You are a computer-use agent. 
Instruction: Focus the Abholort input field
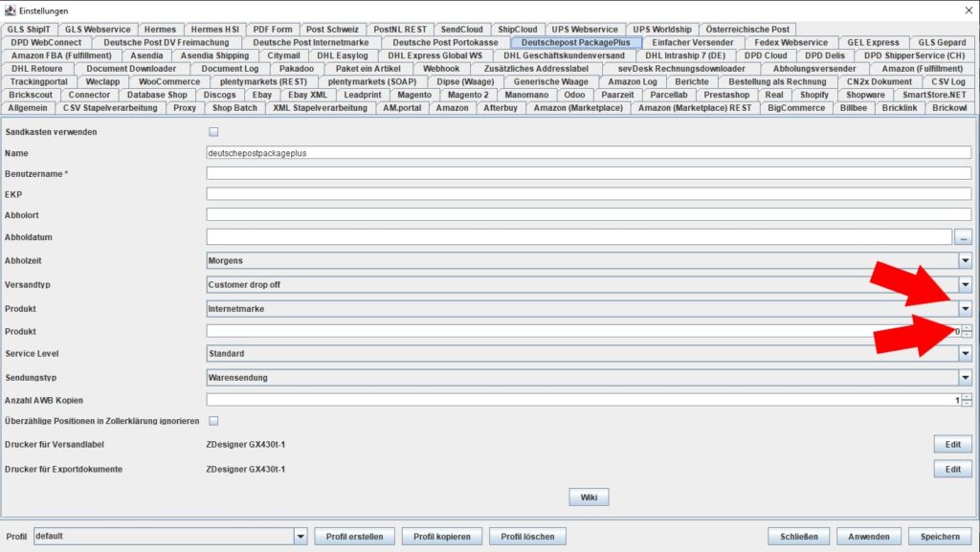click(589, 215)
